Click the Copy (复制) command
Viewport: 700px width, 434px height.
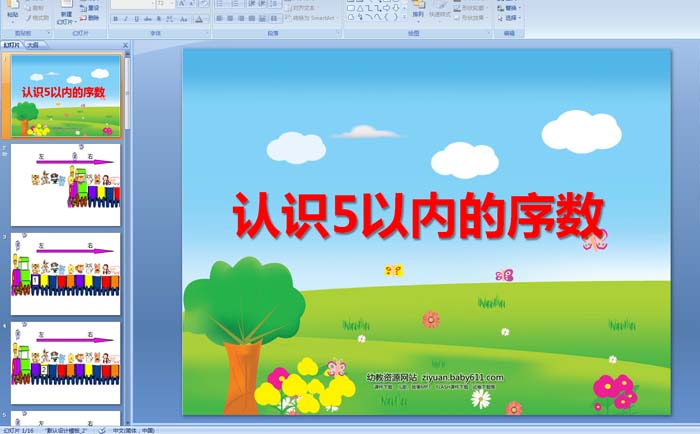(34, 8)
